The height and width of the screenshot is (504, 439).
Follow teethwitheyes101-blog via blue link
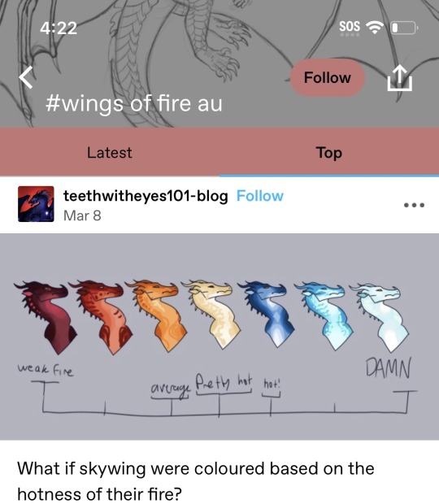point(259,196)
